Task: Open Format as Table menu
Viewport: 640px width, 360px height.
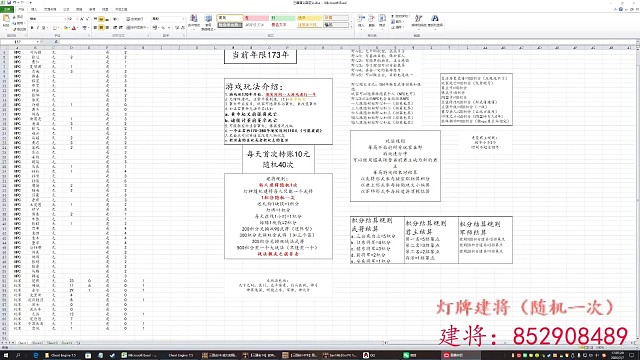Action: 208,22
